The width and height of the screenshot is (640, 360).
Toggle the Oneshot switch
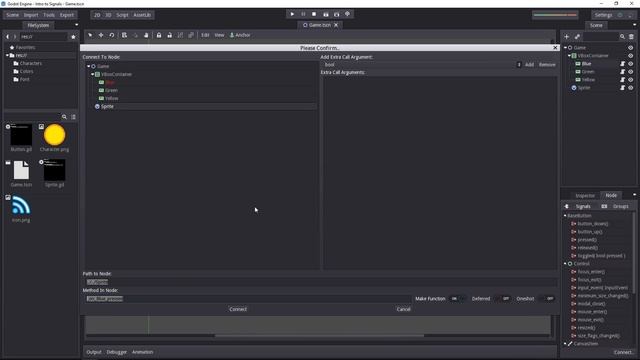[547, 299]
